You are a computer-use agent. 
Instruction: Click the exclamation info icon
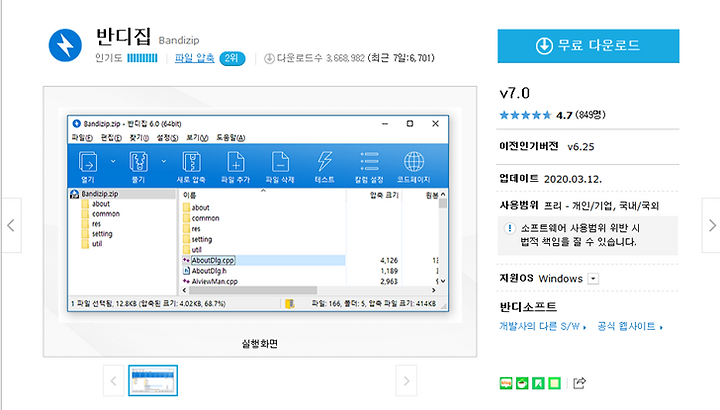click(509, 228)
